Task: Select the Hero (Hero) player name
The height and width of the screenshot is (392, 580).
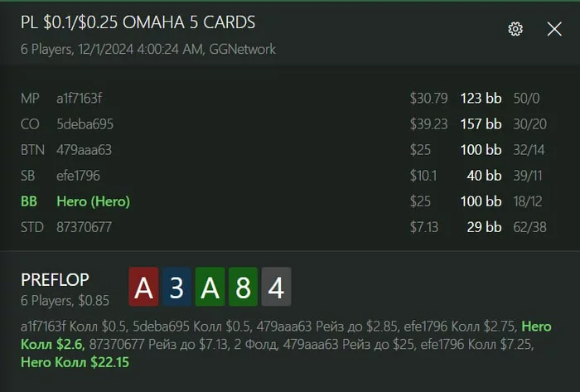Action: pyautogui.click(x=93, y=201)
